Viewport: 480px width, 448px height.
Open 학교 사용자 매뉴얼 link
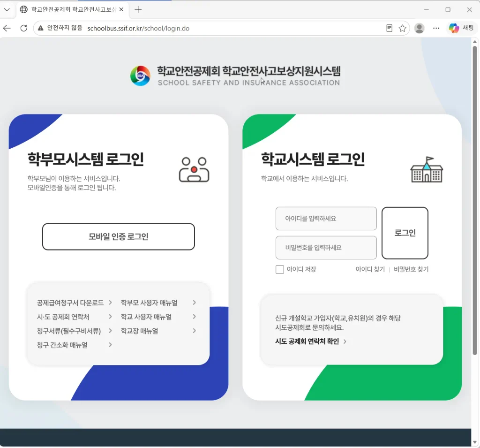pos(146,317)
